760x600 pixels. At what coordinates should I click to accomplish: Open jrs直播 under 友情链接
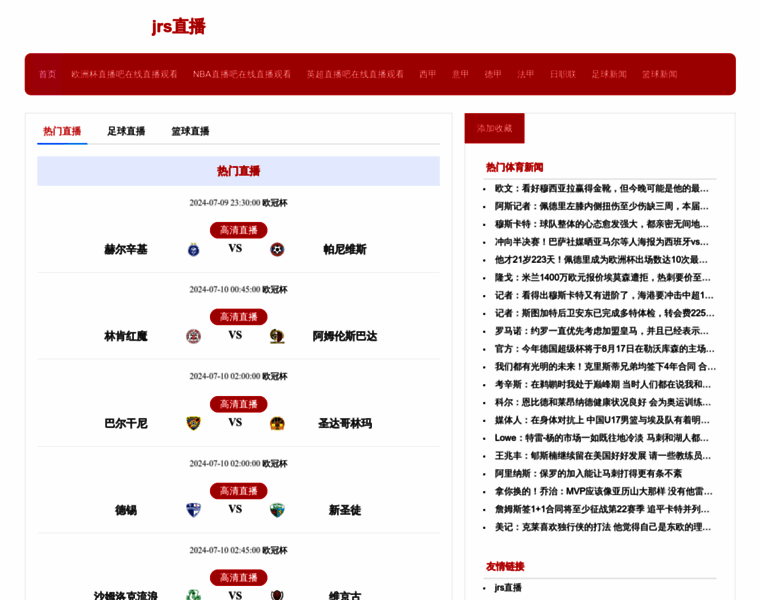(508, 588)
